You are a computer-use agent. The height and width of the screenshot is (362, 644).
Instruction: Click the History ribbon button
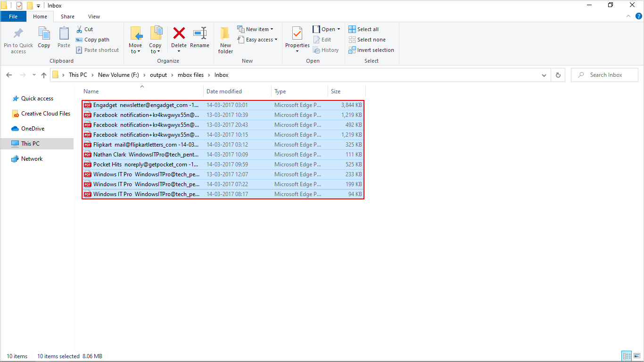[x=326, y=50]
